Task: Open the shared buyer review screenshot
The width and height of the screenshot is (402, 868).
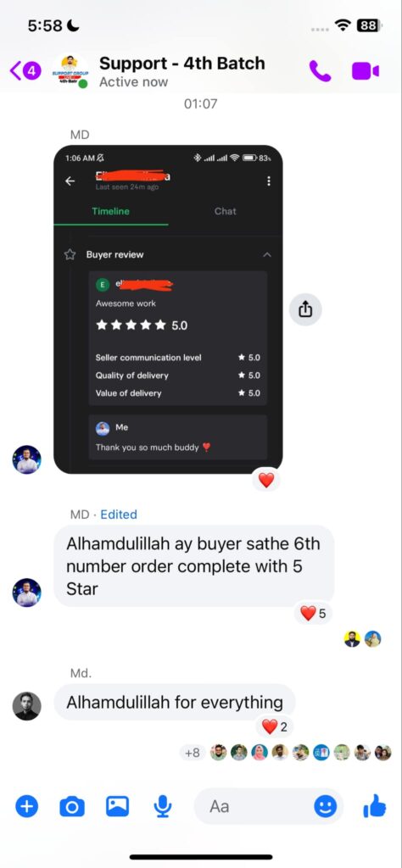Action: pyautogui.click(x=168, y=309)
